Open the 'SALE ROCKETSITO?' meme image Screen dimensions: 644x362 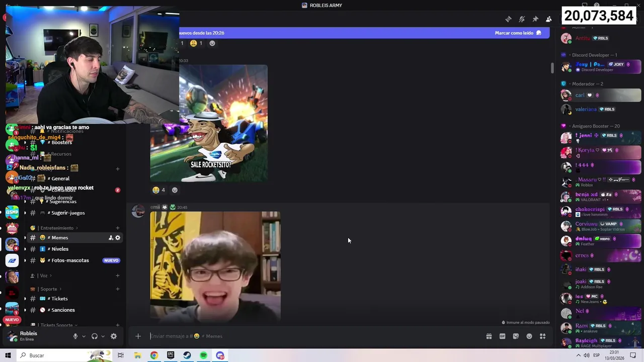pos(209,123)
